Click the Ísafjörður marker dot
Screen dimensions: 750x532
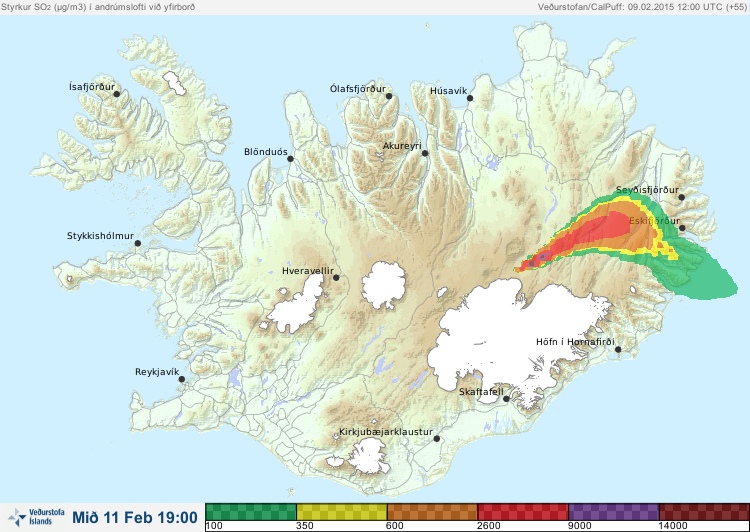pos(116,94)
